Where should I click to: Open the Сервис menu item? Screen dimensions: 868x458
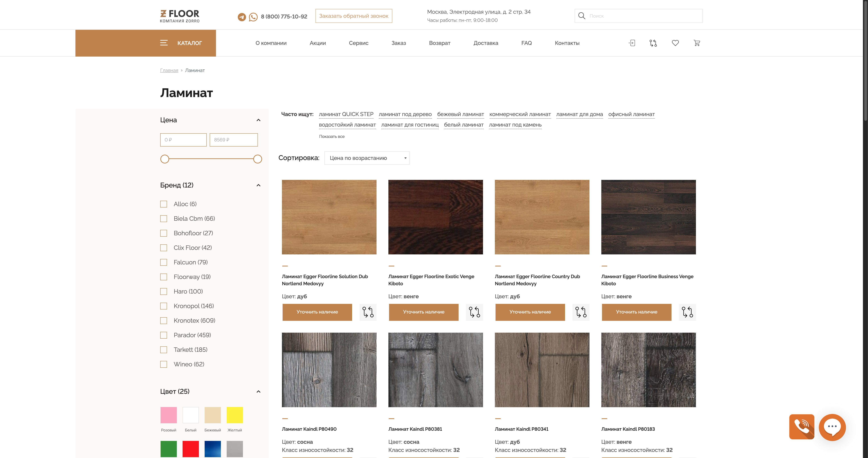pyautogui.click(x=359, y=43)
